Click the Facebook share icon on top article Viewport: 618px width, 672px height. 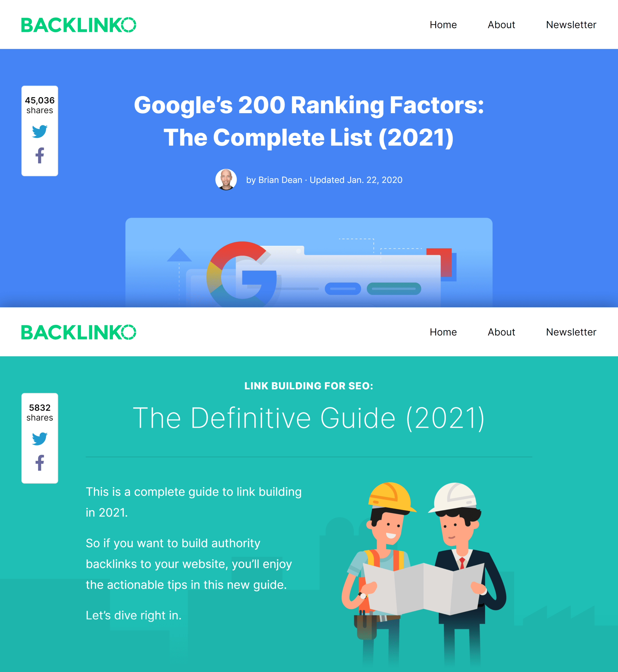coord(40,156)
